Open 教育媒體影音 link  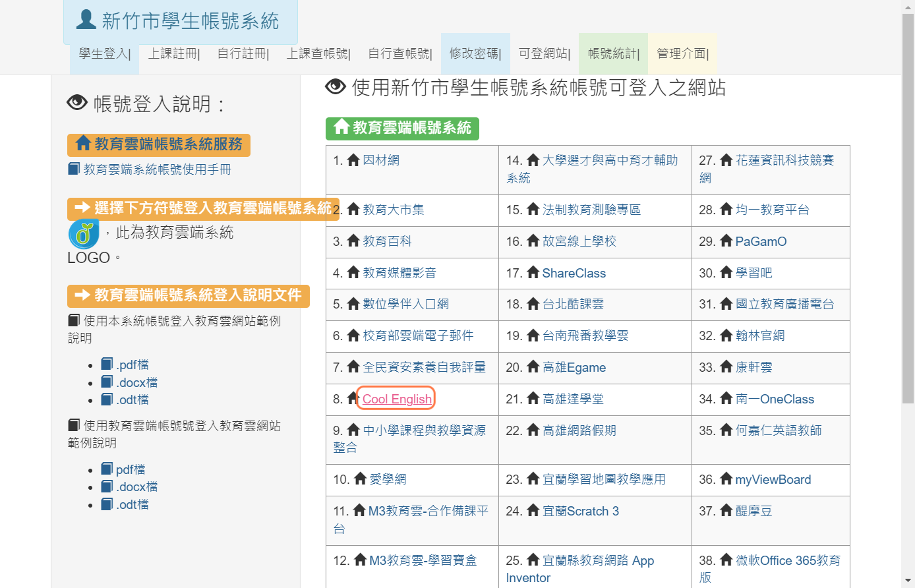tap(399, 273)
